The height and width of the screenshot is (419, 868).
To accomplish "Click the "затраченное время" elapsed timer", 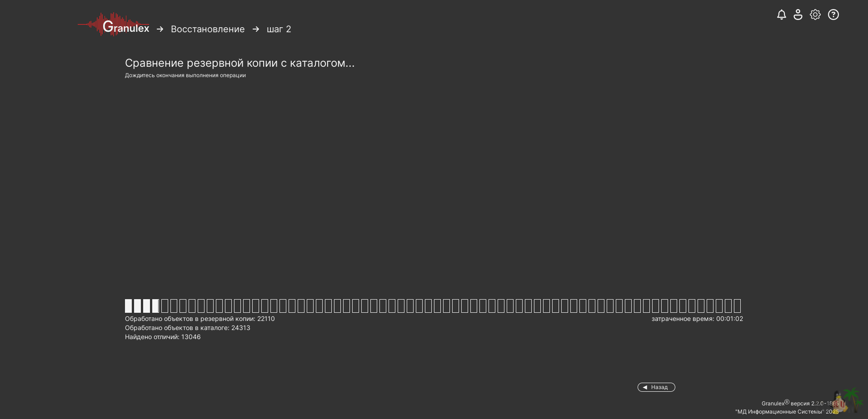I will (697, 319).
